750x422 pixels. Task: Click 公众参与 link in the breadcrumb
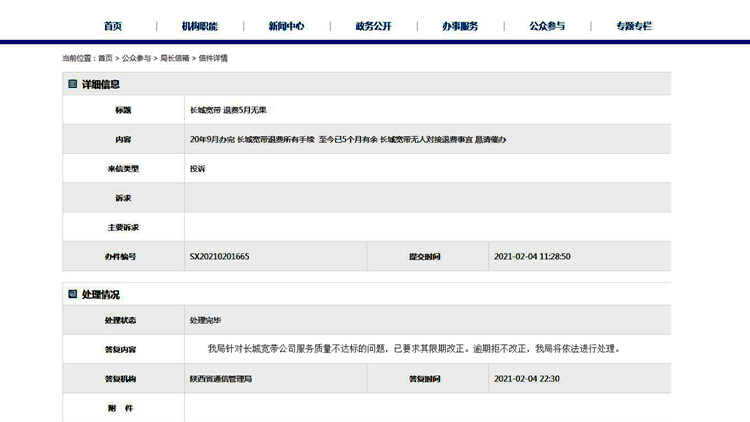[x=136, y=59]
